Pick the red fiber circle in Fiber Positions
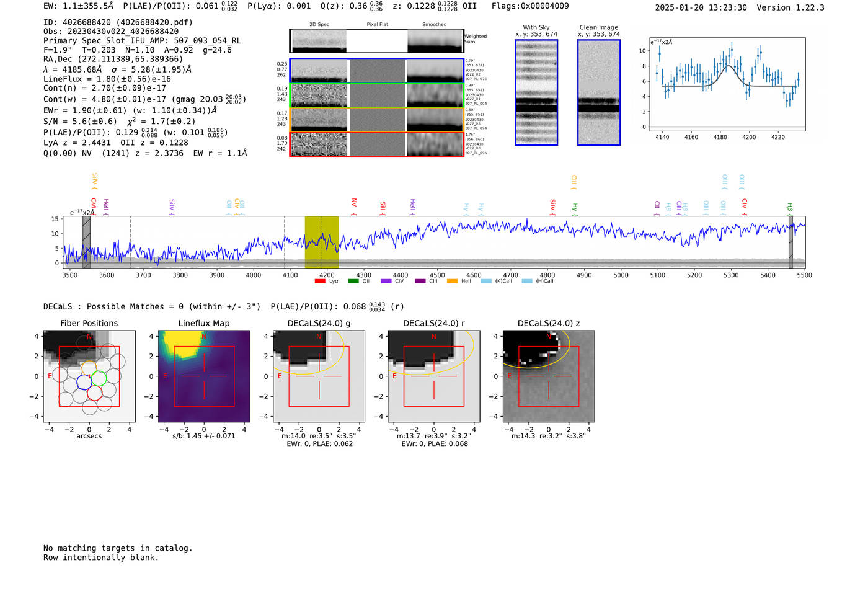The image size is (868, 591). coord(95,393)
